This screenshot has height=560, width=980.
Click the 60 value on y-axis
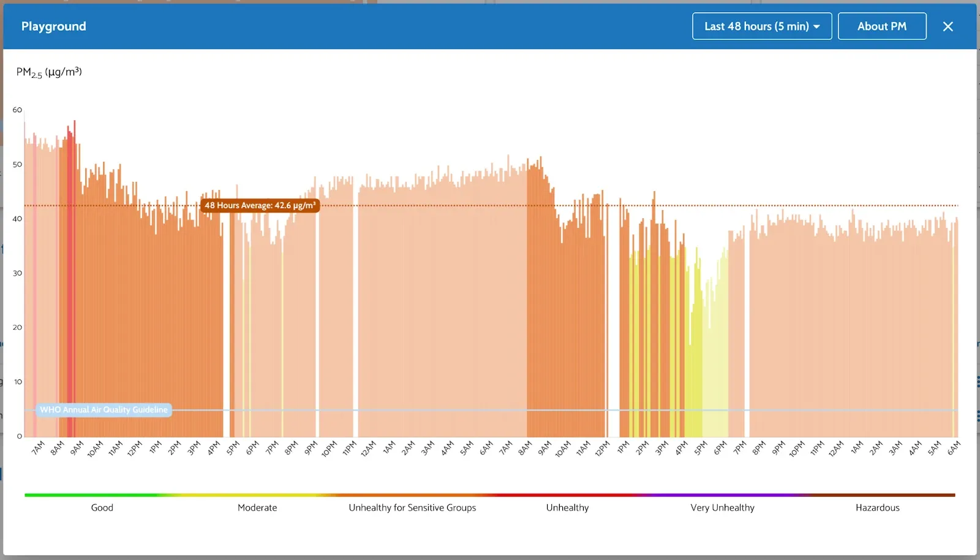[x=17, y=110]
